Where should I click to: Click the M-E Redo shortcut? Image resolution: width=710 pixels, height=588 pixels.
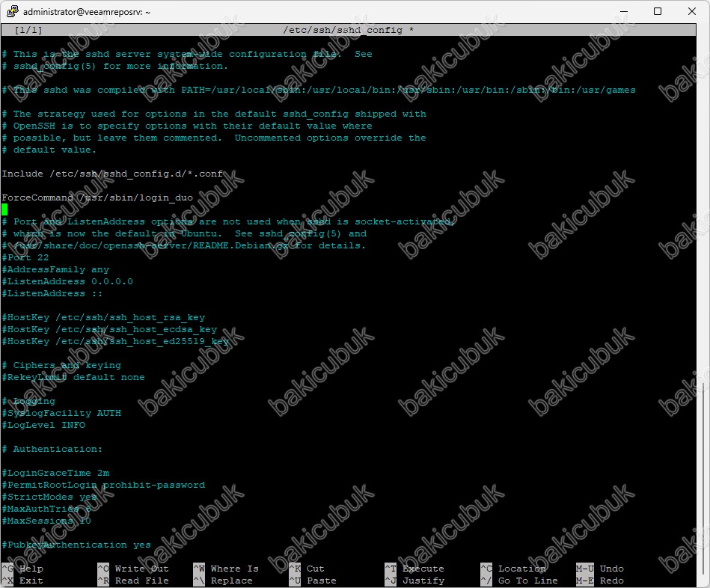pos(600,581)
